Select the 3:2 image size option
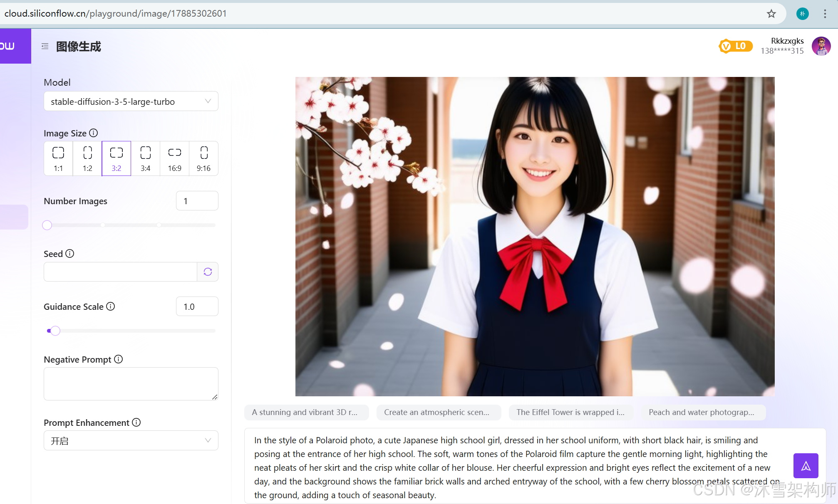This screenshot has height=504, width=838. [x=117, y=158]
